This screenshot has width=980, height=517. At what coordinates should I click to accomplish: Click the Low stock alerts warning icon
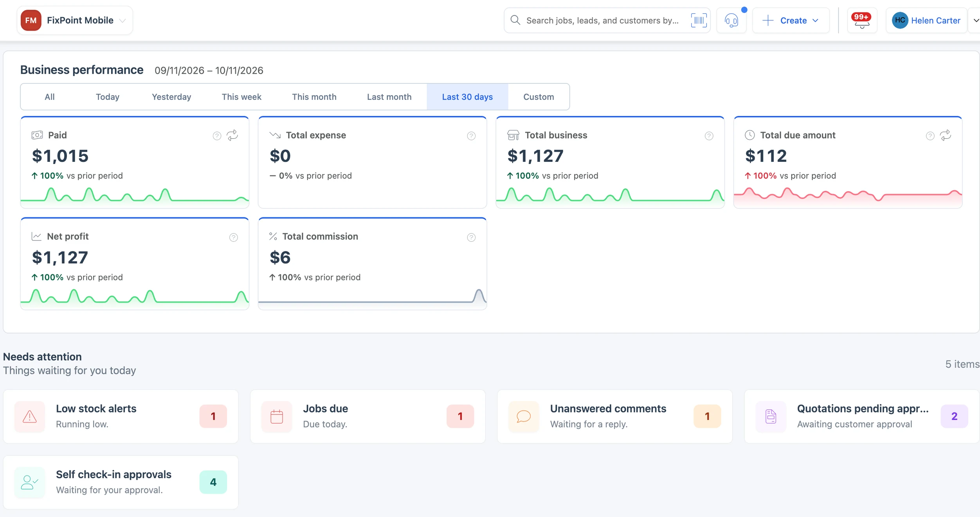click(30, 416)
